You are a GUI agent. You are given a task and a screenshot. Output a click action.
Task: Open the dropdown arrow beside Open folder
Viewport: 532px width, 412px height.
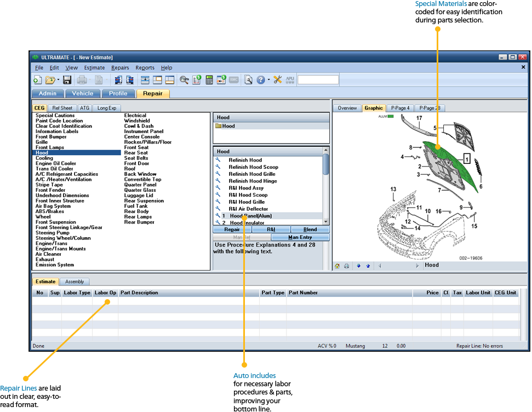[x=58, y=80]
